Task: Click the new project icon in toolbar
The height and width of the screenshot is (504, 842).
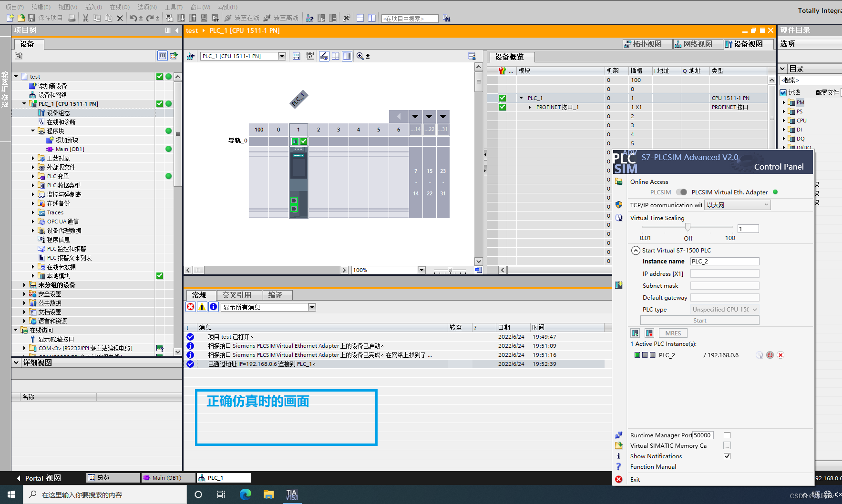Action: (x=10, y=18)
